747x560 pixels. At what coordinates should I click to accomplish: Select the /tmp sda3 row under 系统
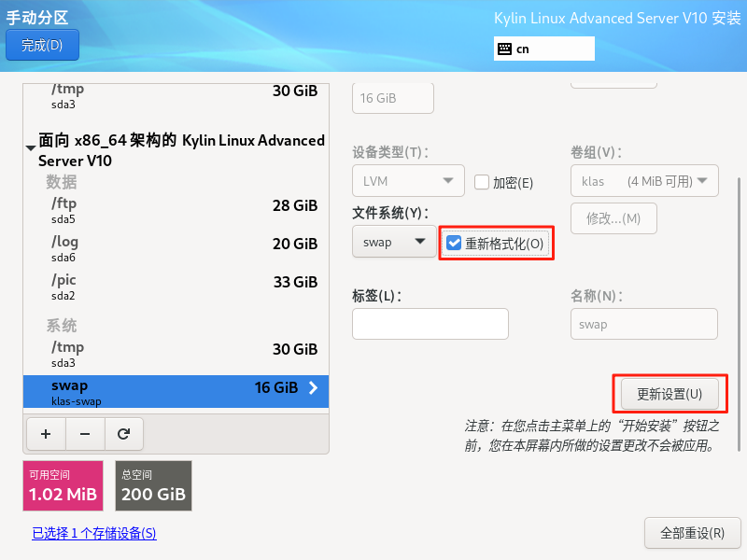click(176, 354)
